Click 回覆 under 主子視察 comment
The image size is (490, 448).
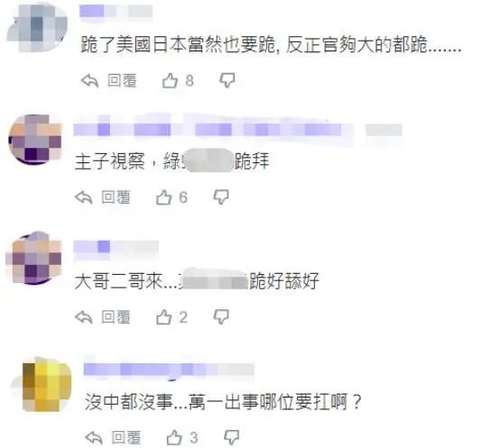(116, 197)
